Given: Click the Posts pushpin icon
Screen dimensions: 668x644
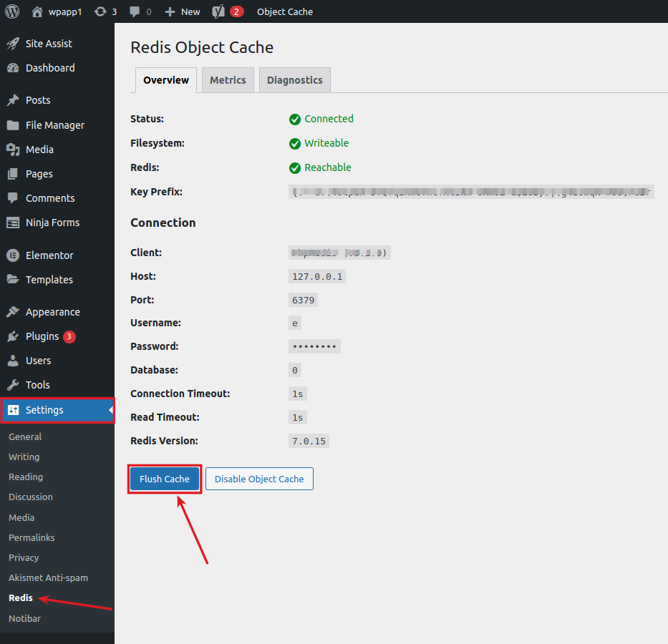Looking at the screenshot, I should tap(13, 100).
